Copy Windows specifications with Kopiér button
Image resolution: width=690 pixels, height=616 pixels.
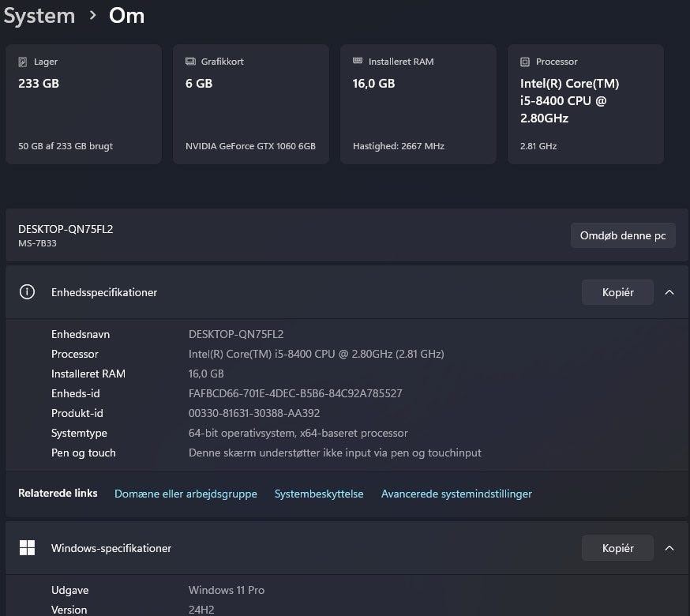[x=617, y=548]
